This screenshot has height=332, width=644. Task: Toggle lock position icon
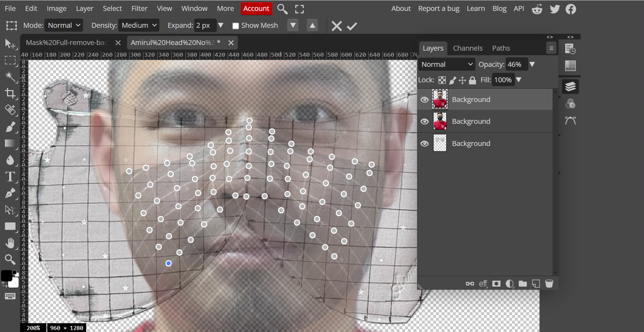point(462,80)
